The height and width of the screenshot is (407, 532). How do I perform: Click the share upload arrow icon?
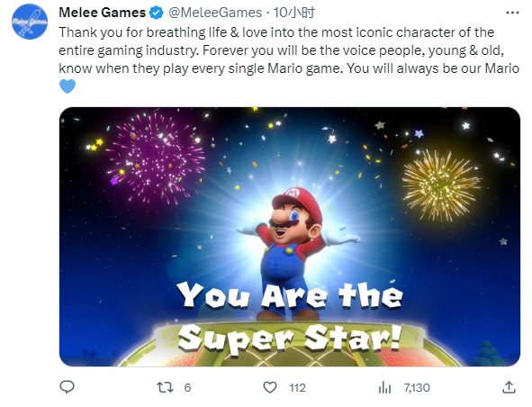(509, 387)
